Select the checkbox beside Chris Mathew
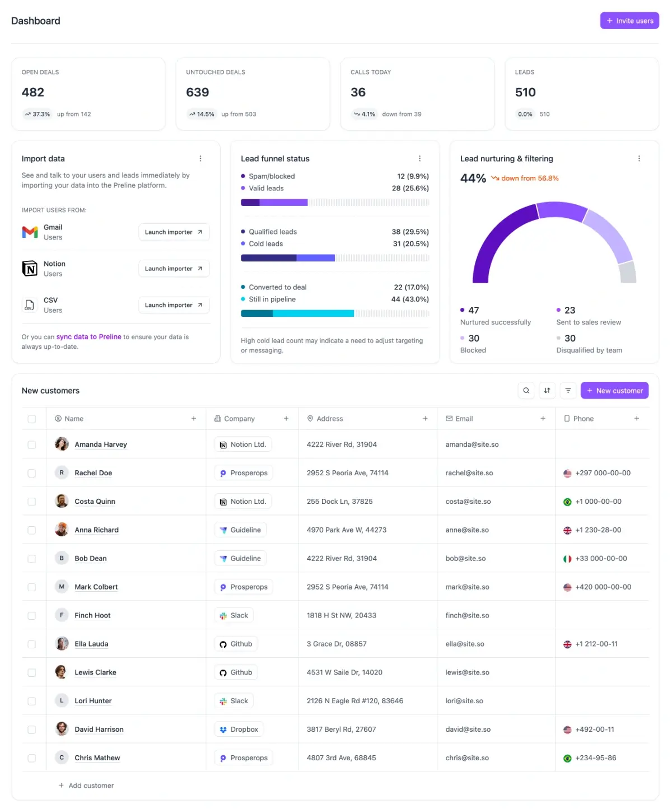 point(32,758)
